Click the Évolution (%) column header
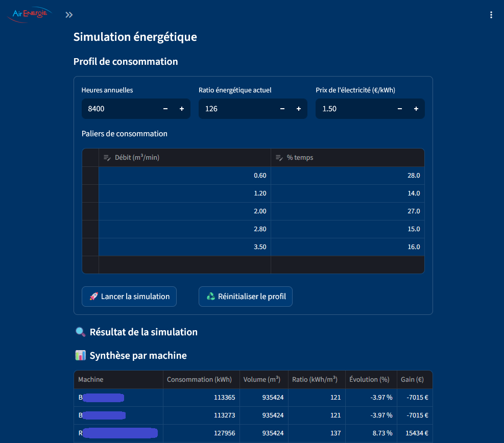 pos(371,379)
